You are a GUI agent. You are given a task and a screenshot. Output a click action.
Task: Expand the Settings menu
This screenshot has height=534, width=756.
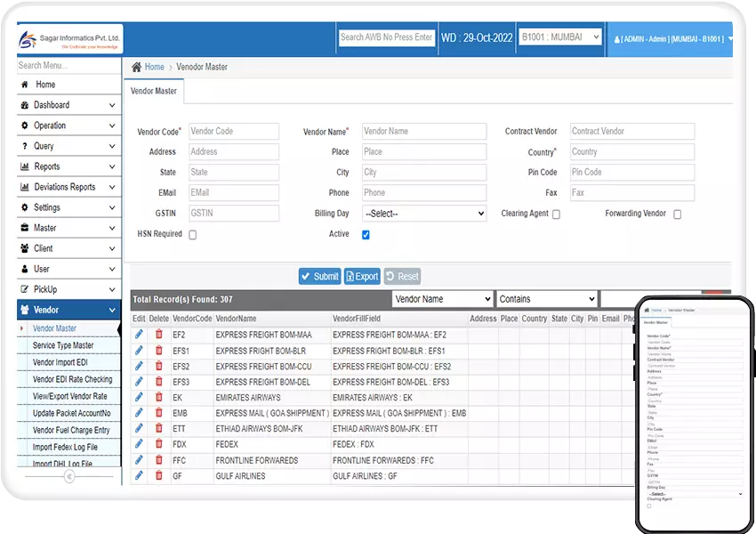pos(69,207)
